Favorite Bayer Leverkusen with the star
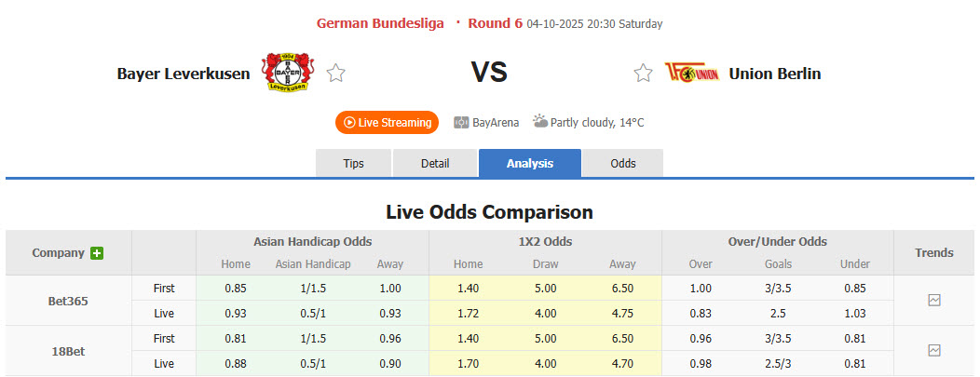This screenshot has width=980, height=377. pos(336,73)
